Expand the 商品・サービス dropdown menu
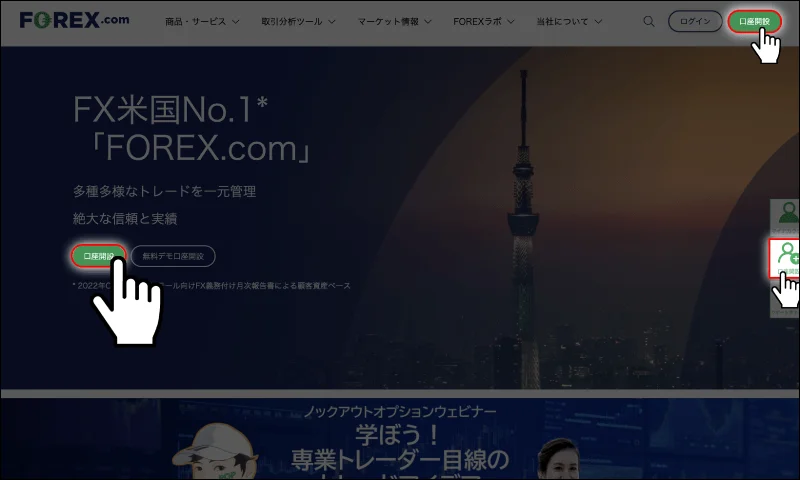Screen dimensions: 800x480 click(202, 21)
